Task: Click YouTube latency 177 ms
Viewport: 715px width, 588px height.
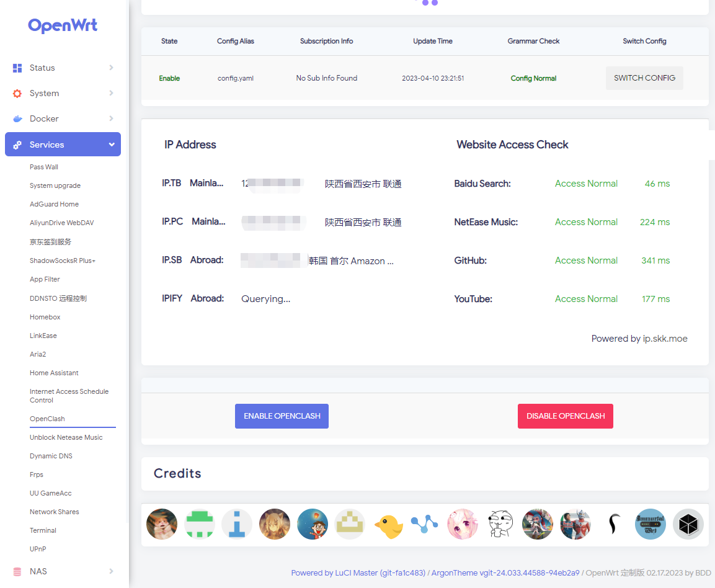Action: pyautogui.click(x=655, y=299)
